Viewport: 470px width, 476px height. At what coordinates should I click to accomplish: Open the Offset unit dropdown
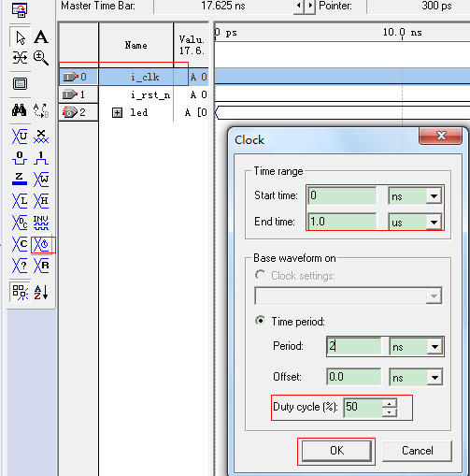(x=434, y=378)
